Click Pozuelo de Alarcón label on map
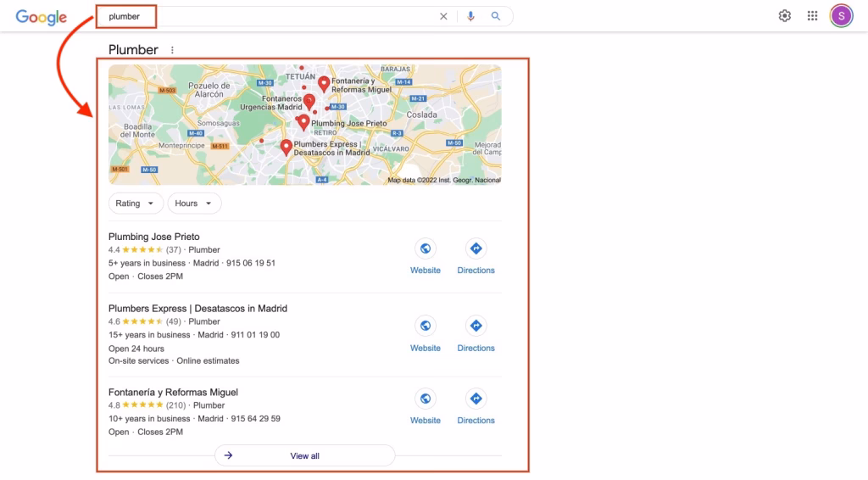 (209, 90)
